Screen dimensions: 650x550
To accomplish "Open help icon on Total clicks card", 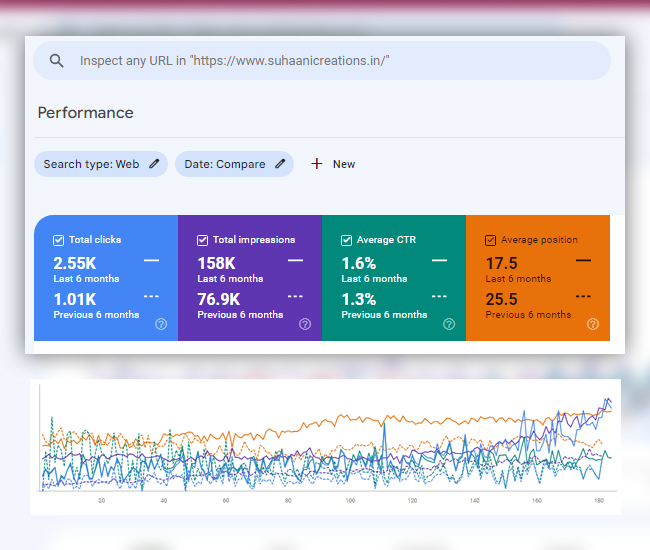I will pos(161,324).
